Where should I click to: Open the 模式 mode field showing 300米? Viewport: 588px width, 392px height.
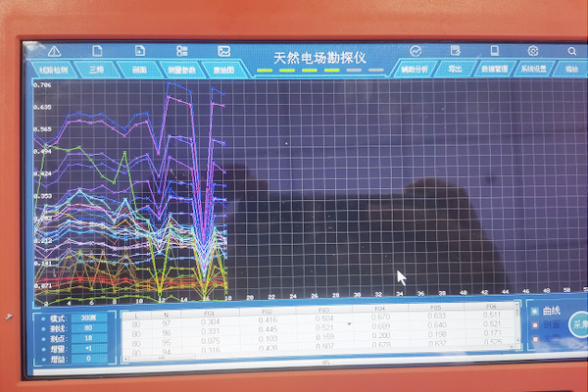tap(87, 319)
